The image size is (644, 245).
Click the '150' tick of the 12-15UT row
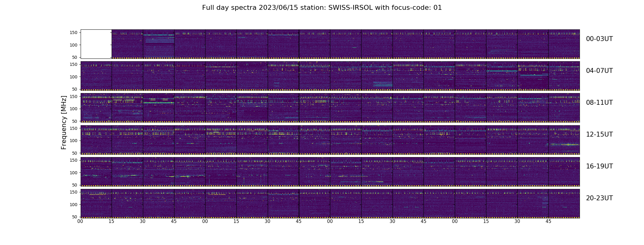(x=74, y=128)
